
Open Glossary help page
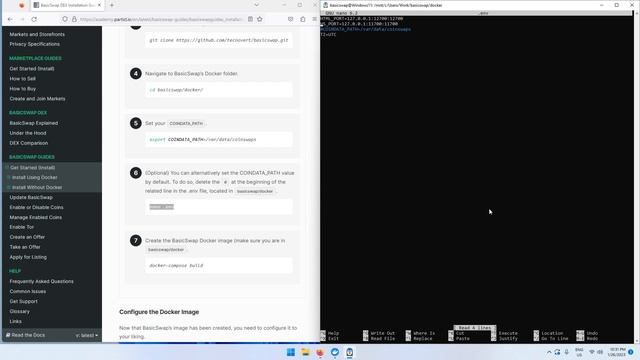(20, 311)
